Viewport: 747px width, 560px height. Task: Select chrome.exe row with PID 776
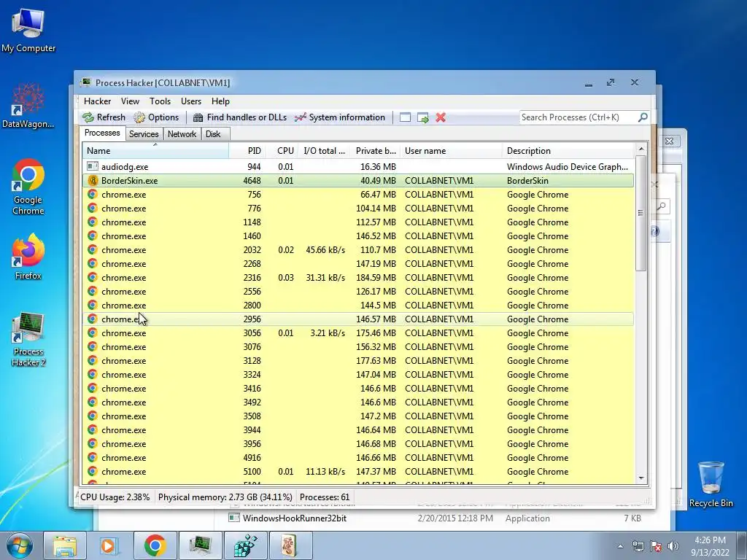tap(358, 208)
